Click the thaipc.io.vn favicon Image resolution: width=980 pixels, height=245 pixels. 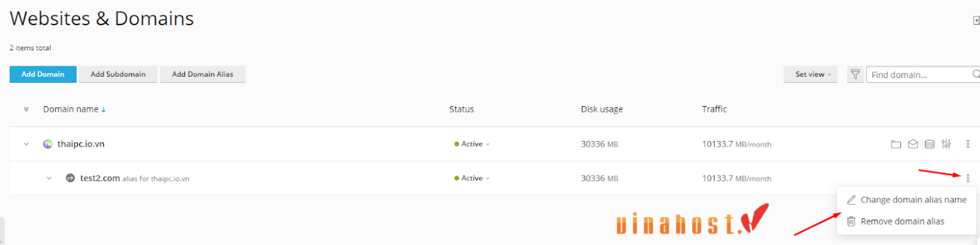click(48, 144)
